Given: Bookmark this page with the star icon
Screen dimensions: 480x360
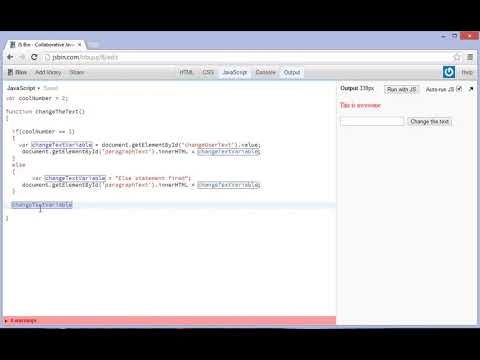Looking at the screenshot, I should (457, 57).
